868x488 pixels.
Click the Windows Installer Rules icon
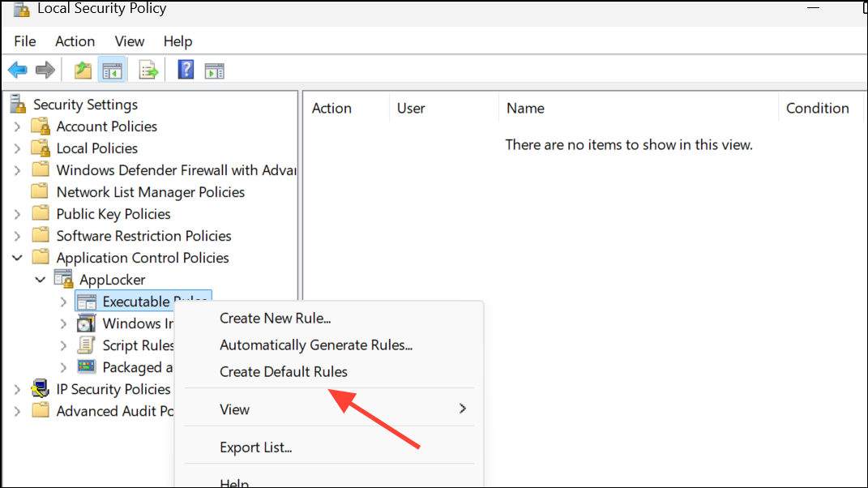pos(87,323)
